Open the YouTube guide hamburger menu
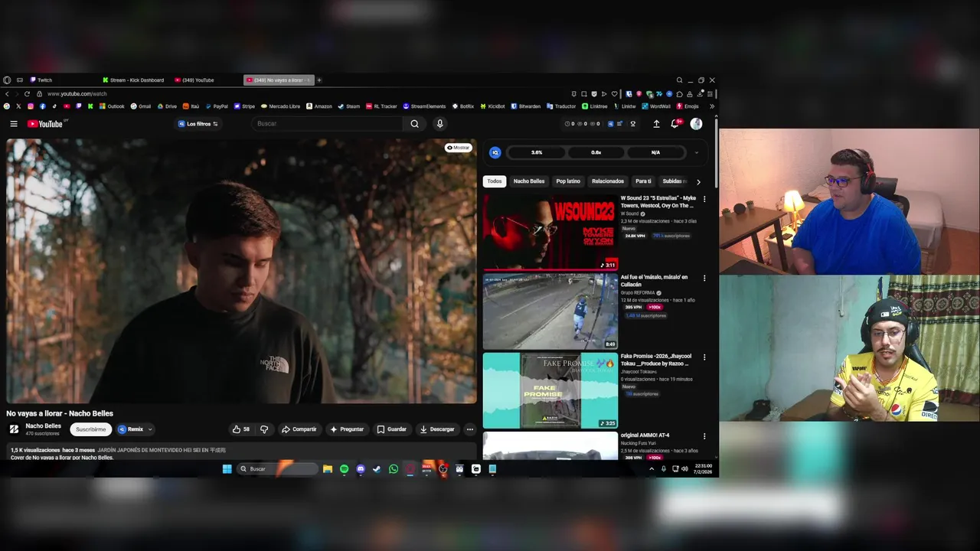This screenshot has height=551, width=980. (13, 124)
